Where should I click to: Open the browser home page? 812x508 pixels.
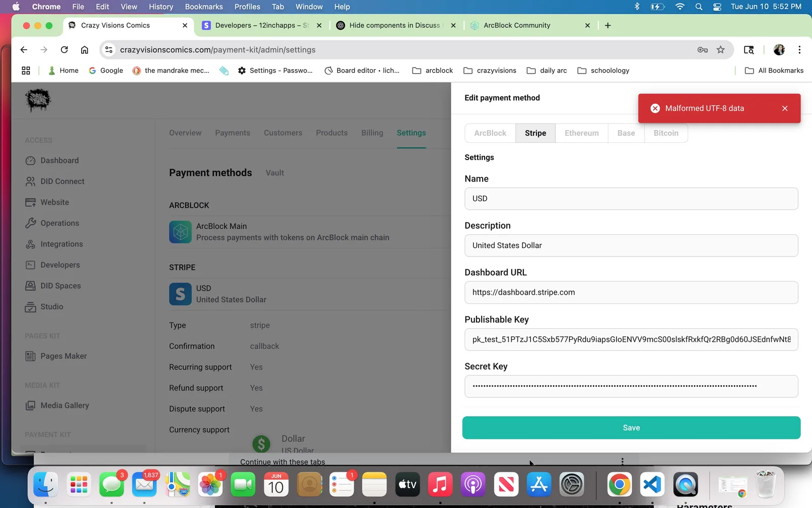84,50
